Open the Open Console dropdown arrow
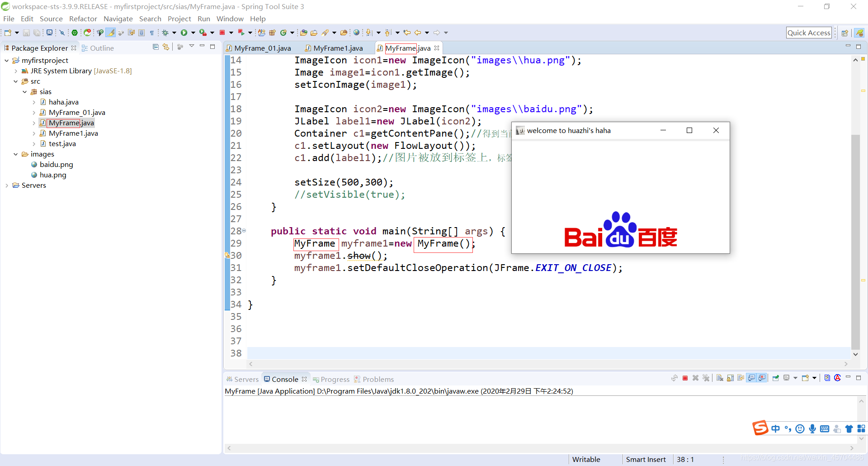This screenshot has width=868, height=466. (814, 378)
